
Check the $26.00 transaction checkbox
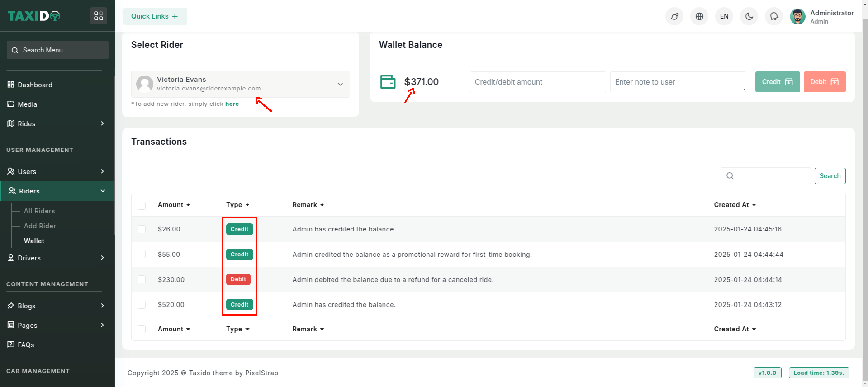[142, 229]
